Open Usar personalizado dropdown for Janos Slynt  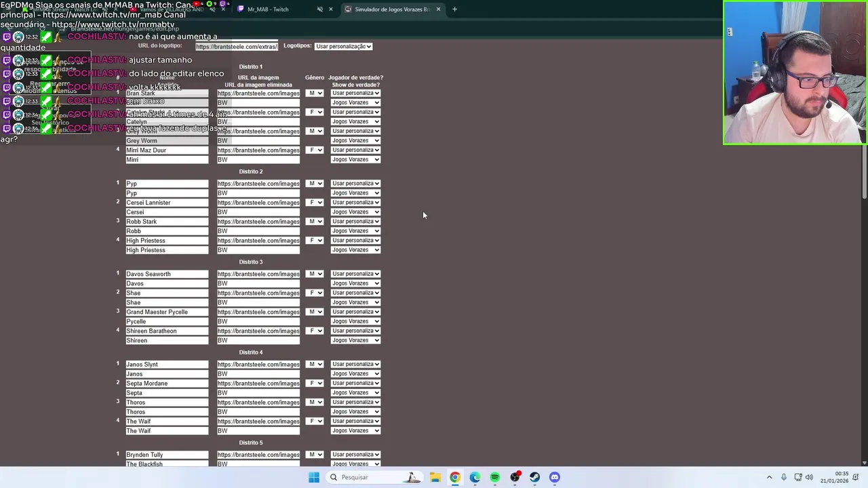pos(355,365)
